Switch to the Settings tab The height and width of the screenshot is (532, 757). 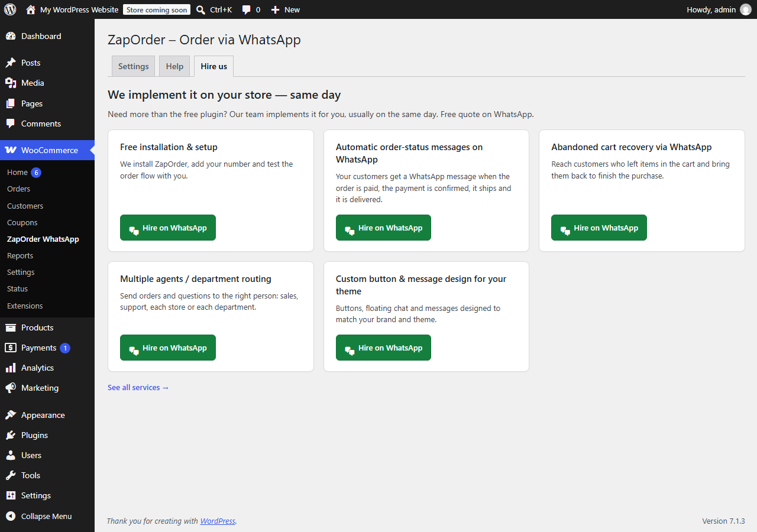pyautogui.click(x=134, y=66)
